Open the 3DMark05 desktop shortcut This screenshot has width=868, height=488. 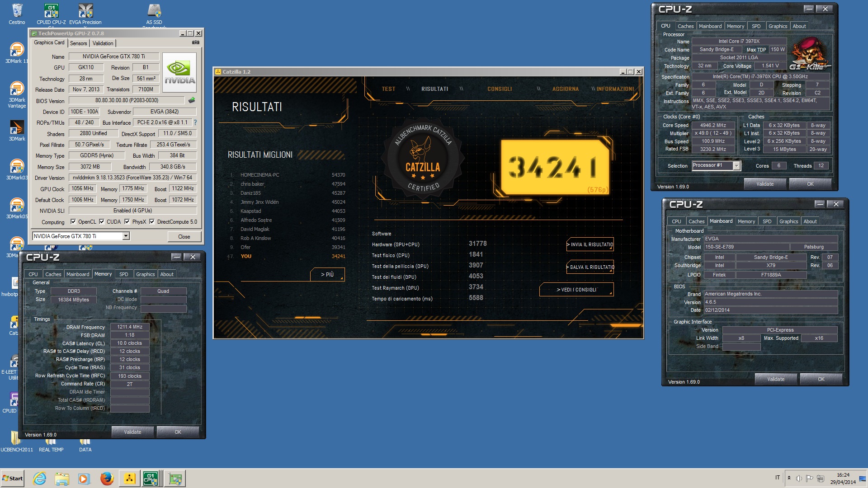tap(17, 208)
